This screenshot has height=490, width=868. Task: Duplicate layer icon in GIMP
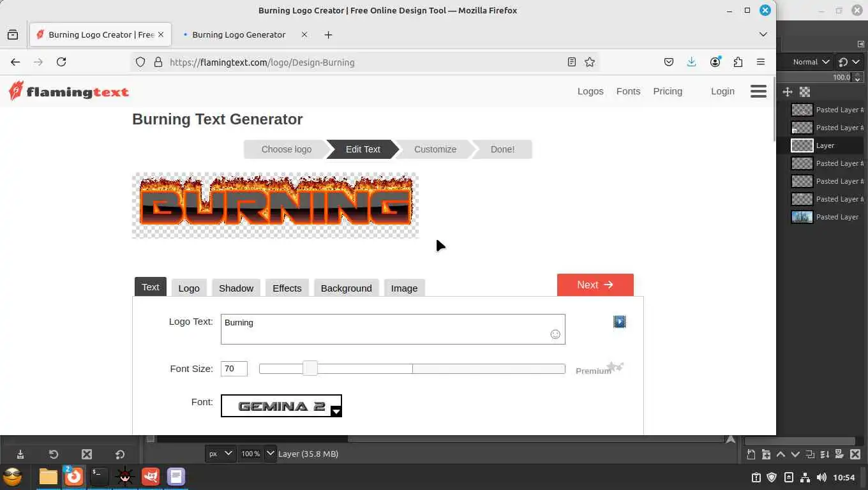[810, 454]
